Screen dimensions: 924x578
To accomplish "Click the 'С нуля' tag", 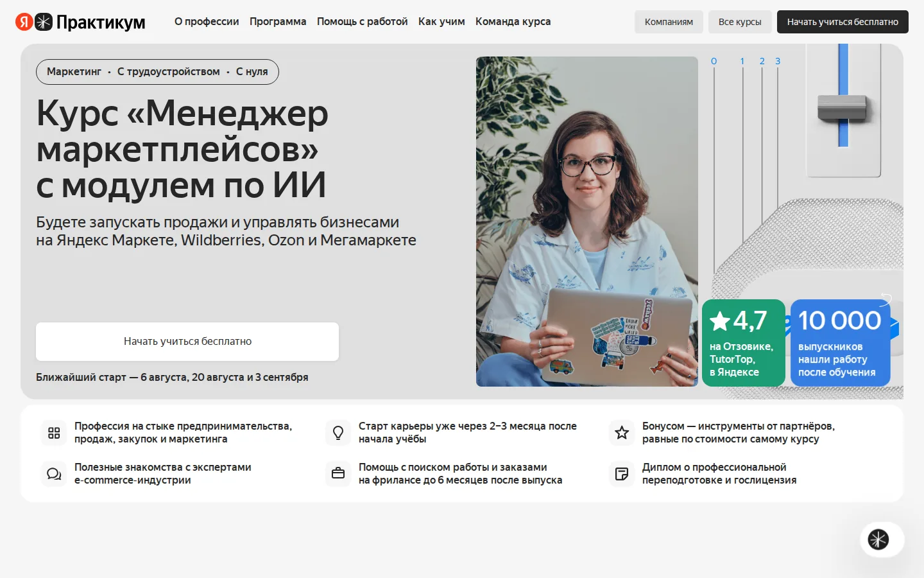I will [x=252, y=71].
